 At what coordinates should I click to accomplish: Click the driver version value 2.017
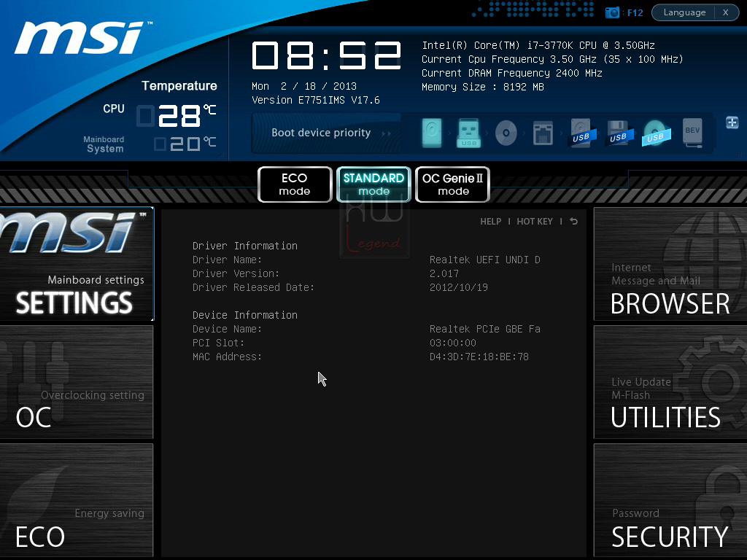point(444,273)
